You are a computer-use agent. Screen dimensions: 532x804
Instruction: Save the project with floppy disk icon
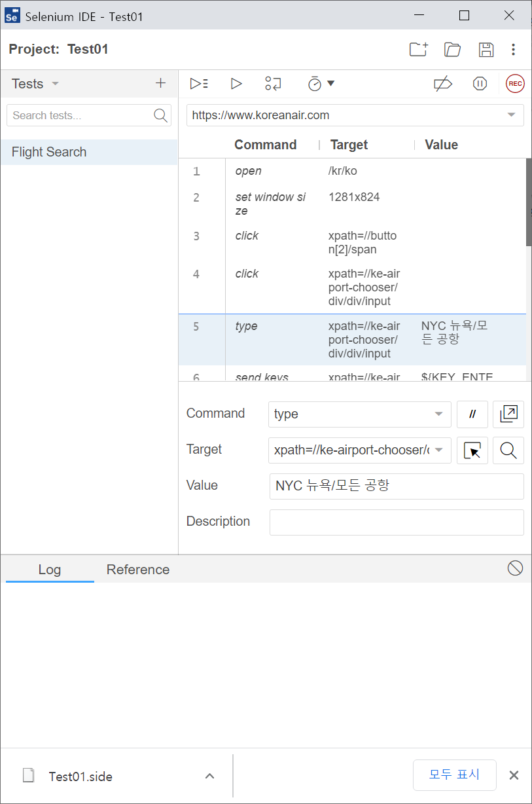coord(486,49)
